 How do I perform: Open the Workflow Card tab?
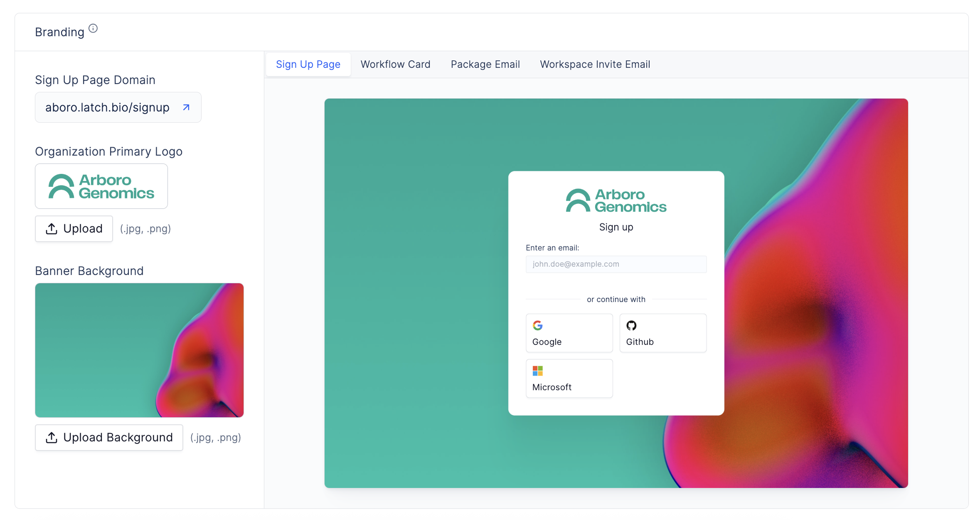395,64
